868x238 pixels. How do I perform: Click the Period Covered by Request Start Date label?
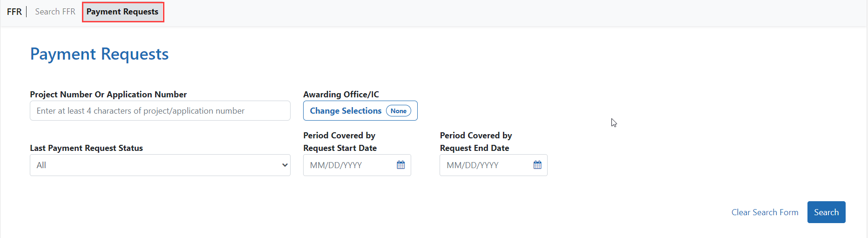click(x=339, y=142)
